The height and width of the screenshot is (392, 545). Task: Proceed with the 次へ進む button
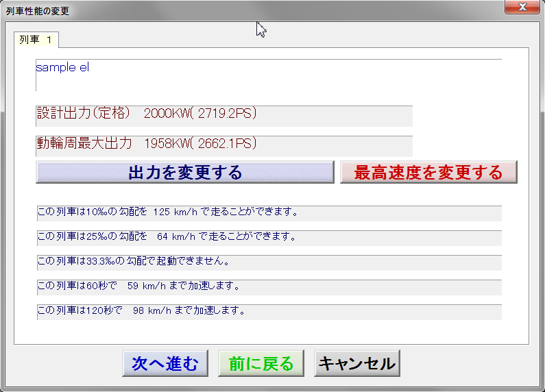(x=165, y=364)
